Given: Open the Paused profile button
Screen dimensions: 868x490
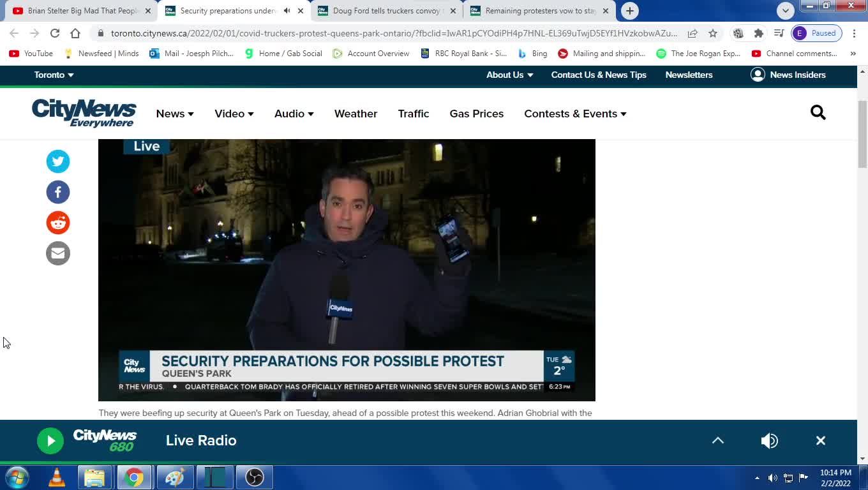Looking at the screenshot, I should coord(817,33).
